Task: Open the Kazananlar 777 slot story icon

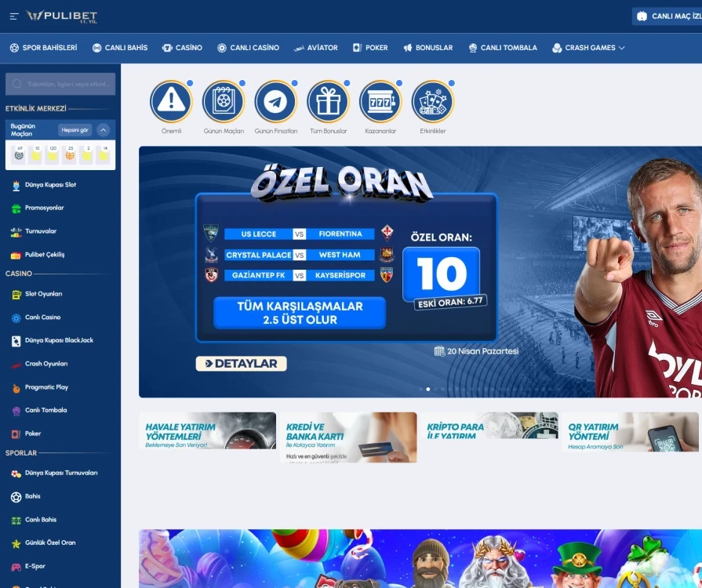Action: tap(380, 101)
